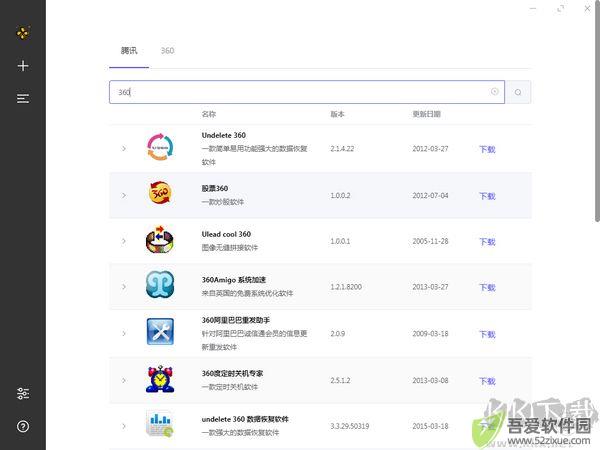
Task: Select the Undelete 360 title text
Action: click(223, 135)
